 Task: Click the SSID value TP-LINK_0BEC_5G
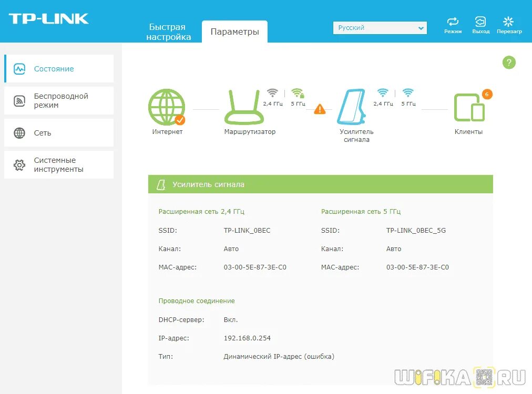click(x=416, y=231)
